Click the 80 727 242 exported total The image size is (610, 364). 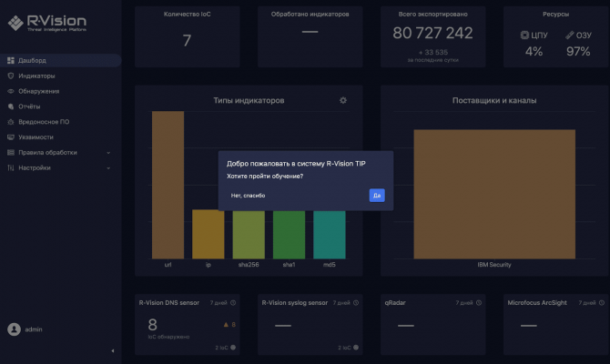[432, 33]
